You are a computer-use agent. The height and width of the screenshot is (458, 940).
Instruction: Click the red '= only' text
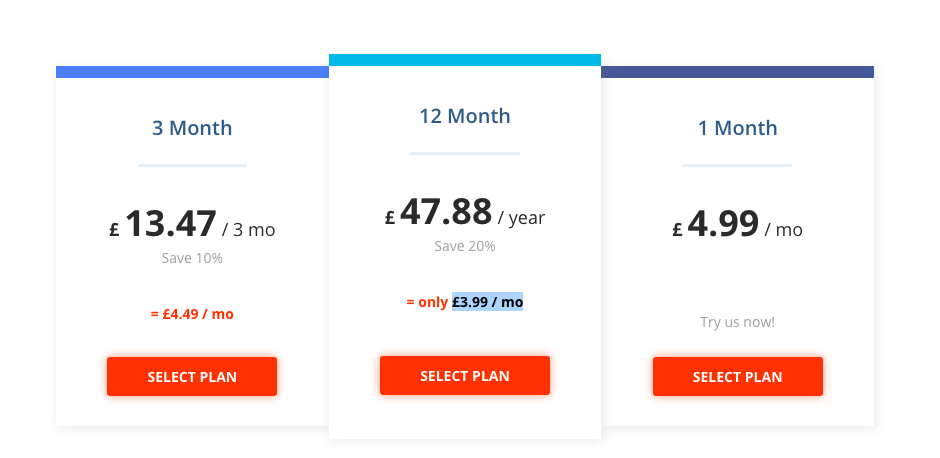click(427, 302)
